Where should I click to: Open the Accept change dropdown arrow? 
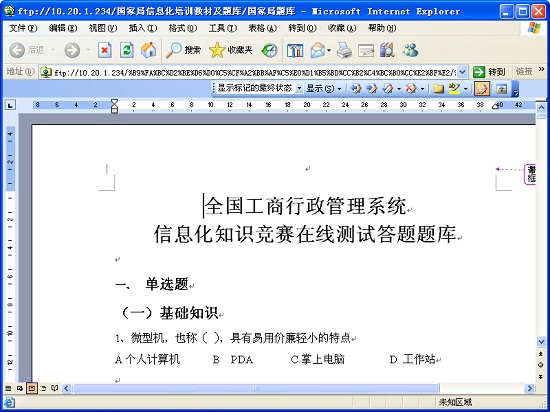(x=399, y=89)
